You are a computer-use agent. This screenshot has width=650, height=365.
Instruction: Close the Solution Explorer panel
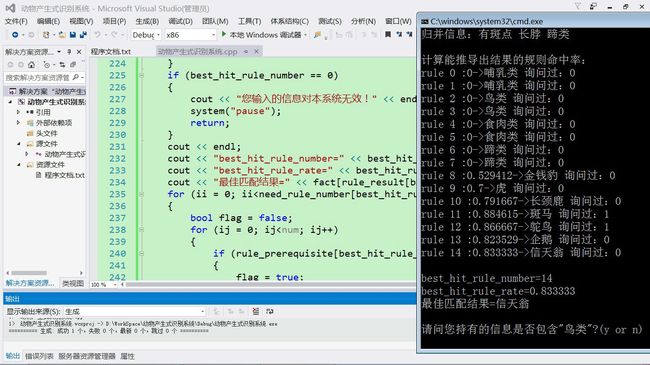[x=79, y=52]
